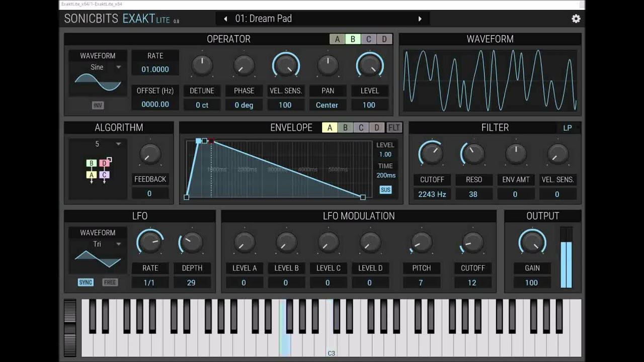
Task: Click the output level meter
Action: pyautogui.click(x=567, y=257)
